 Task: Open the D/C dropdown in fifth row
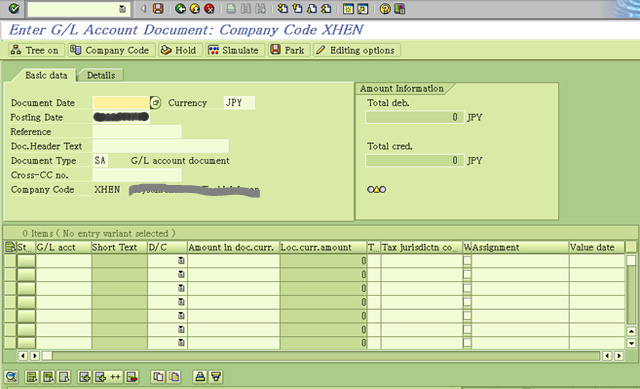coord(181,316)
